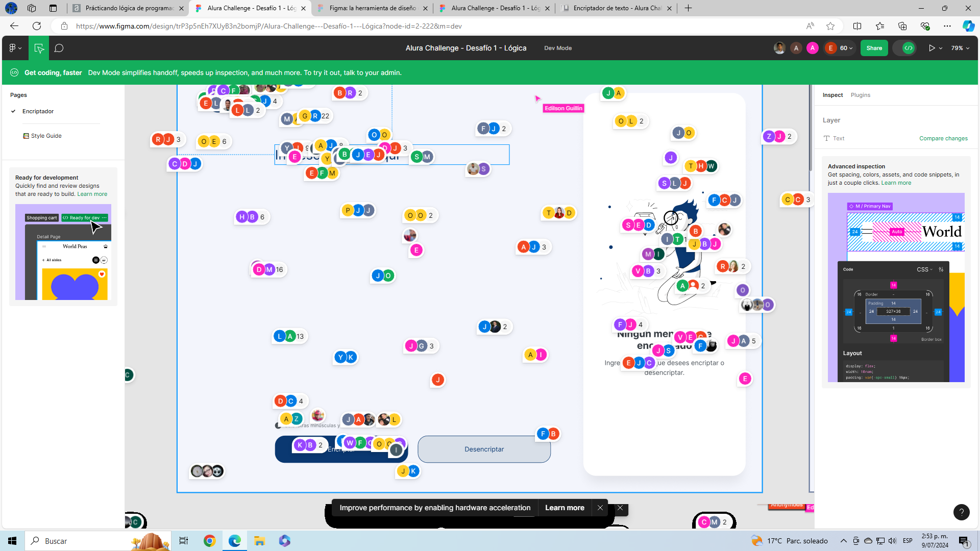Open Edge Settings and more menu
This screenshot has width=980, height=551.
(947, 26)
